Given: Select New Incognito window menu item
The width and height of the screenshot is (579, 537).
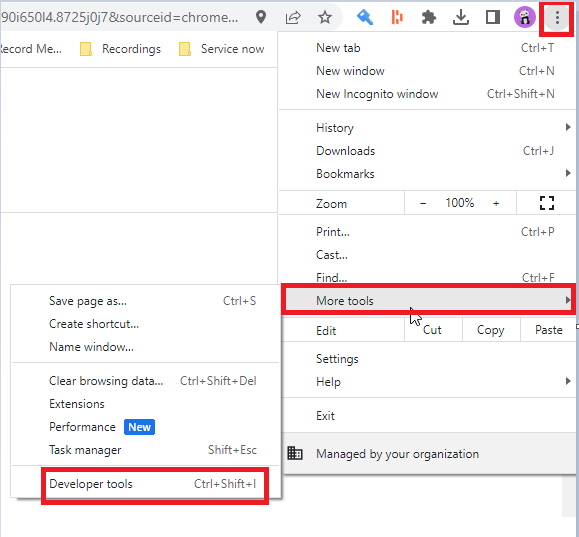Looking at the screenshot, I should click(427, 94).
